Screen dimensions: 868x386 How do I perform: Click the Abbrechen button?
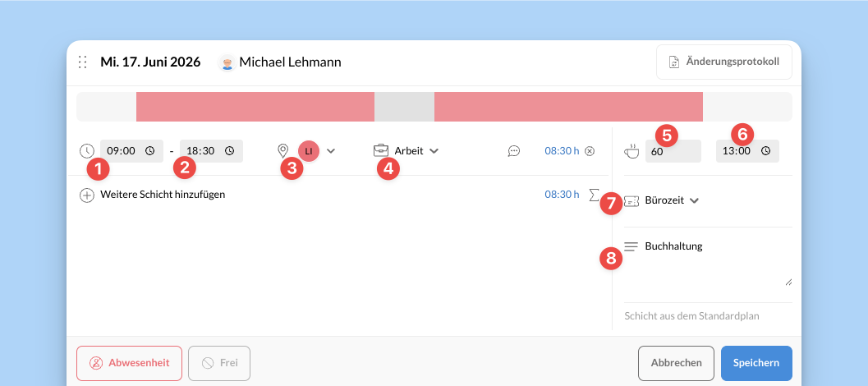[x=676, y=363]
